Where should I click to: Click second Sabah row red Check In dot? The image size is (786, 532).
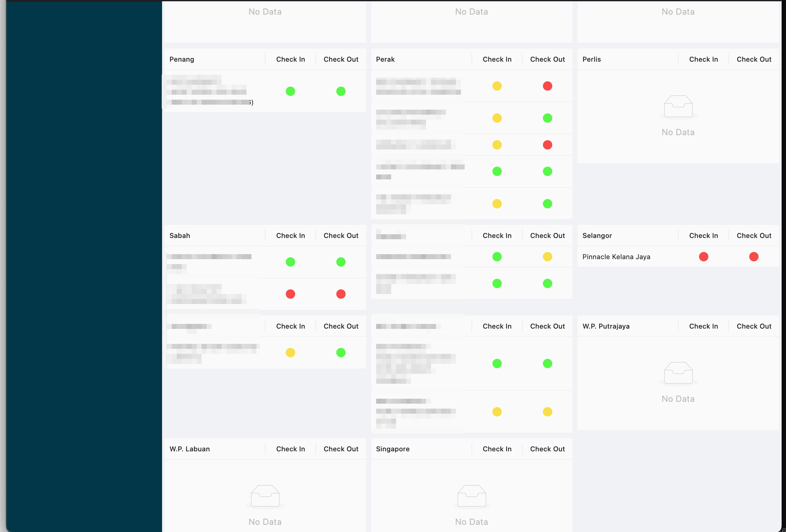[290, 294]
